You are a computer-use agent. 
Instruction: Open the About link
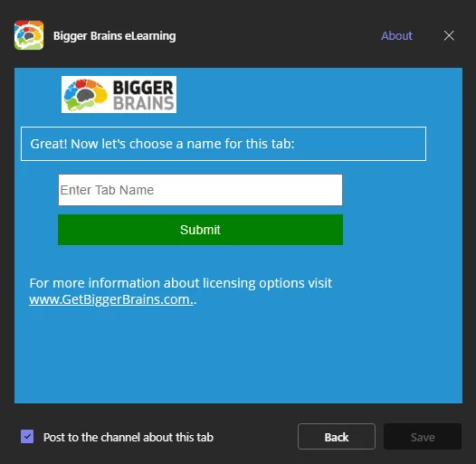pyautogui.click(x=396, y=36)
